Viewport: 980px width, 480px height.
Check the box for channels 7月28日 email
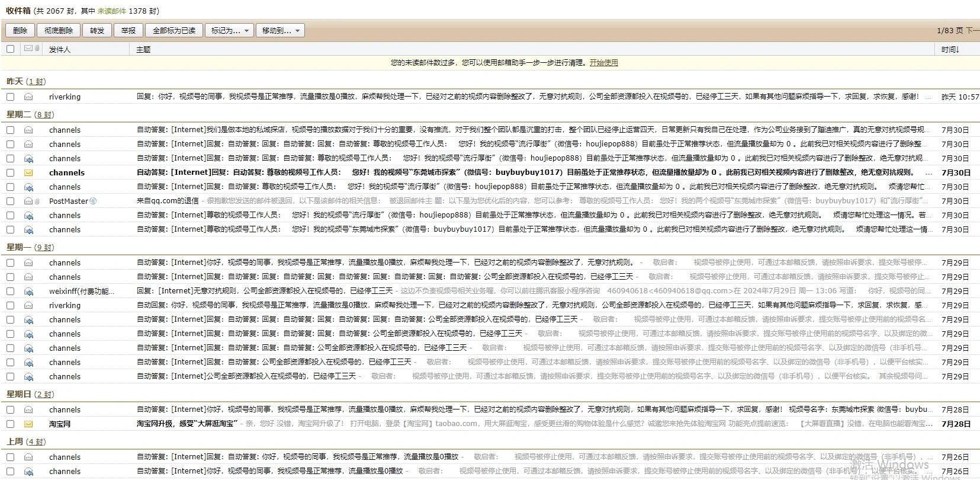10,409
